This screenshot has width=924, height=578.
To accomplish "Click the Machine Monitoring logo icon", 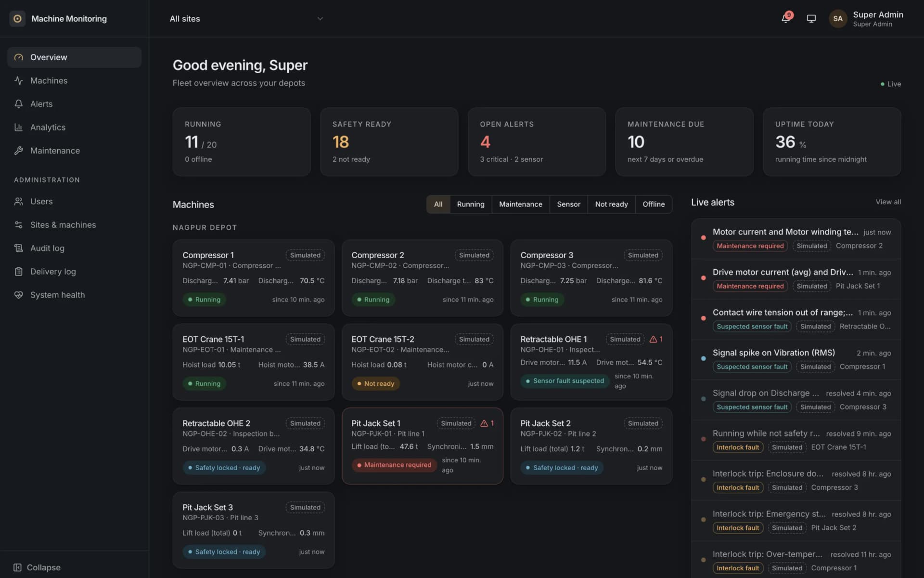I will click(x=17, y=19).
